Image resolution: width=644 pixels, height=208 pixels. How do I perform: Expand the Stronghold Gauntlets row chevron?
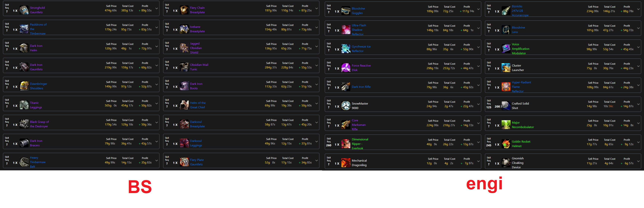(x=156, y=9)
